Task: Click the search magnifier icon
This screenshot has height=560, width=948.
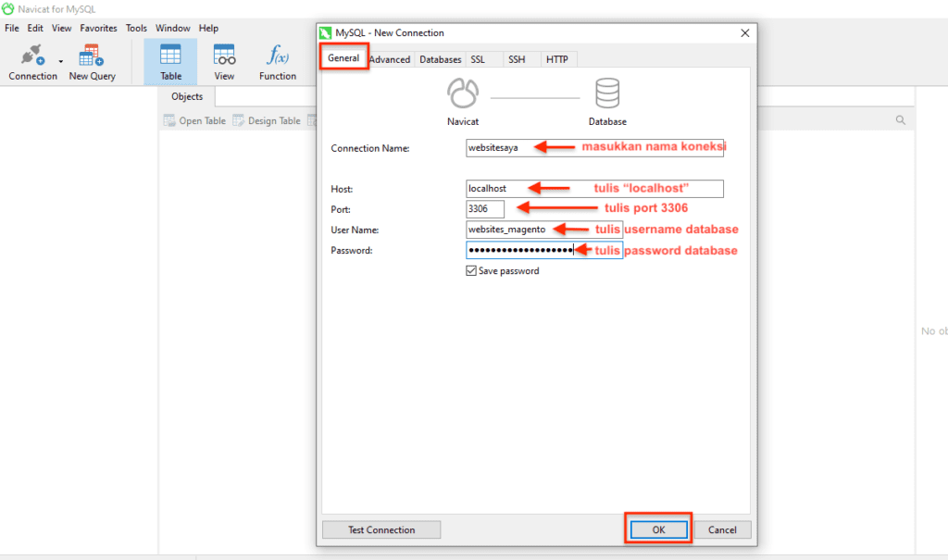Action: [901, 119]
